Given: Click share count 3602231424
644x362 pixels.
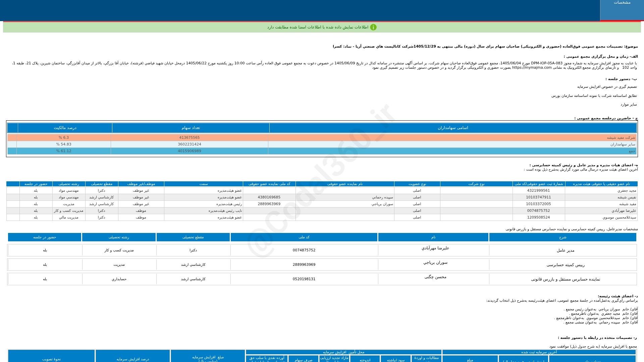Looking at the screenshot, I should 190,144.
